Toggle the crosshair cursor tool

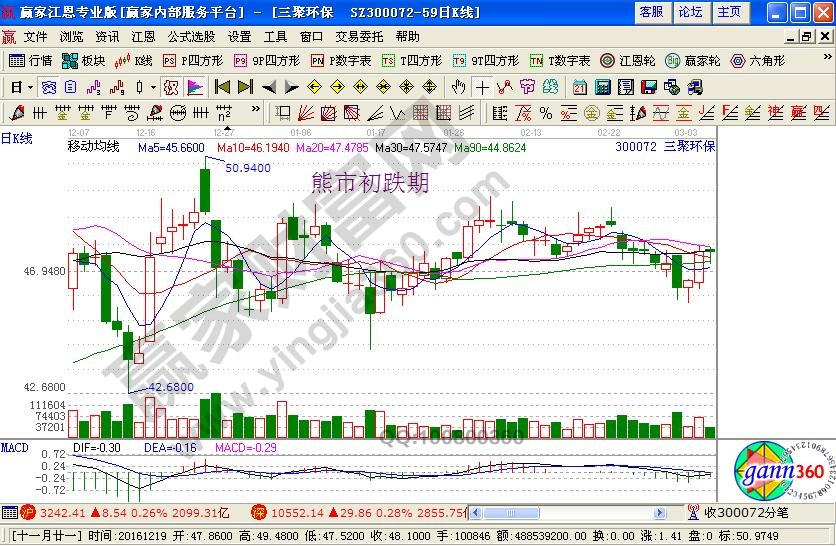click(482, 87)
